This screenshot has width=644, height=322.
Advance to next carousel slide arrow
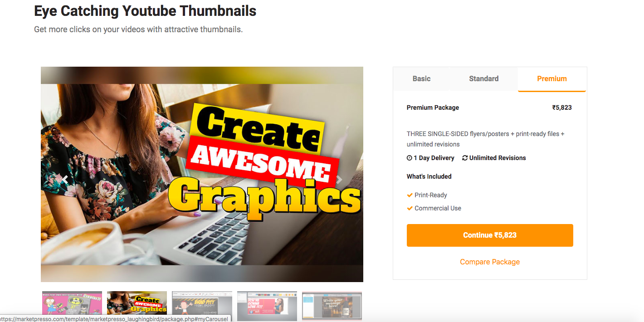click(339, 180)
